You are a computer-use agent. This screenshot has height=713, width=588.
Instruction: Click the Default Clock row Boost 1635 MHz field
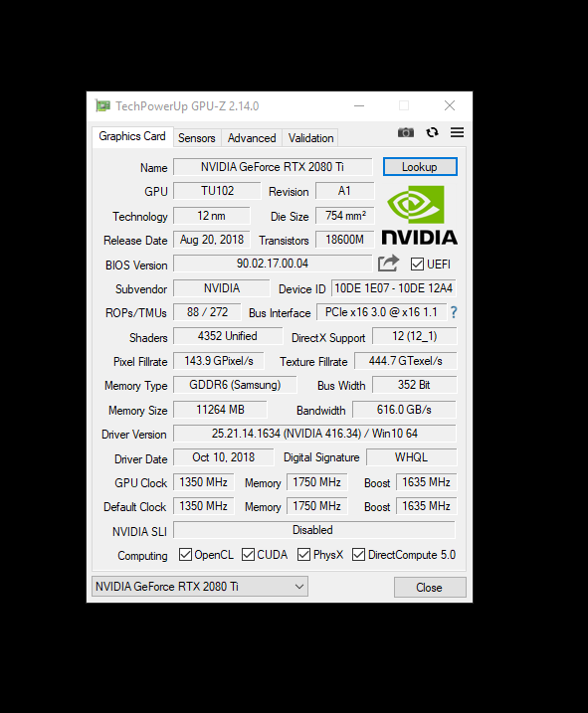pyautogui.click(x=427, y=505)
